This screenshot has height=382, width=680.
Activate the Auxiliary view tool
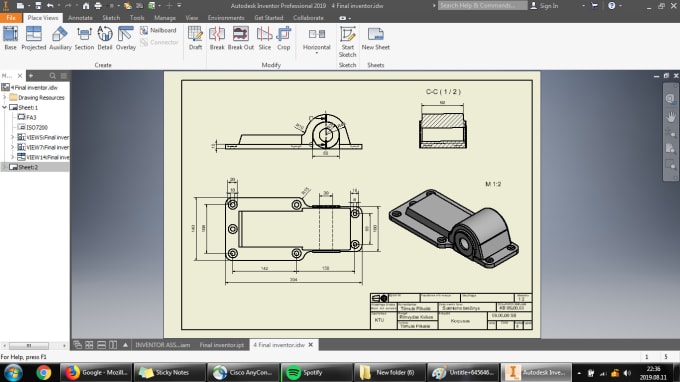tap(60, 38)
